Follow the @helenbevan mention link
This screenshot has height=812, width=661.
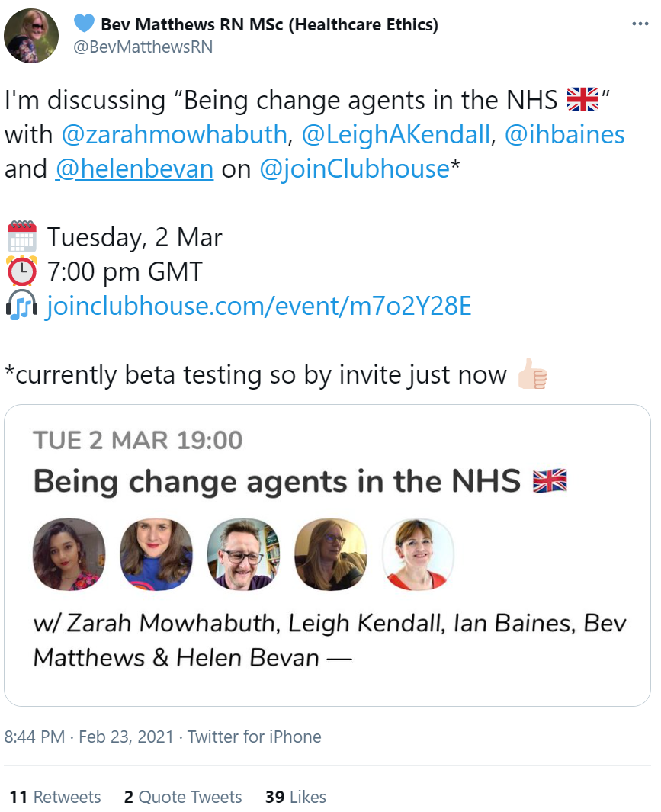(x=135, y=168)
